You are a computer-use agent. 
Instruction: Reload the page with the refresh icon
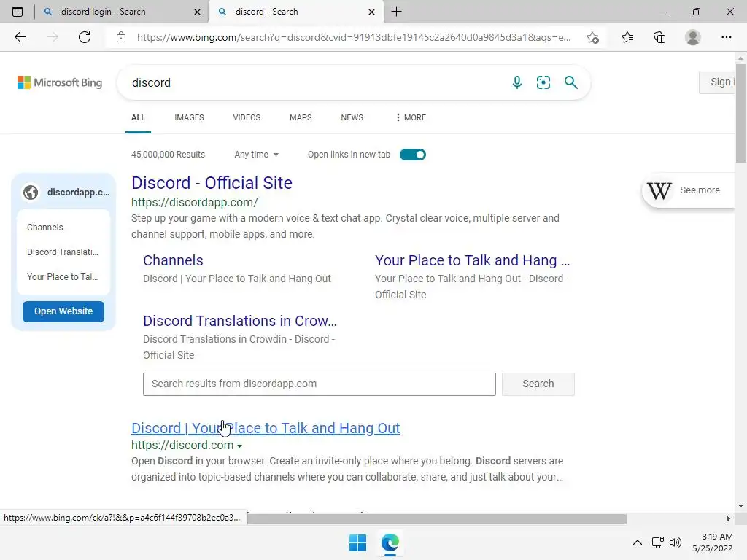[85, 37]
